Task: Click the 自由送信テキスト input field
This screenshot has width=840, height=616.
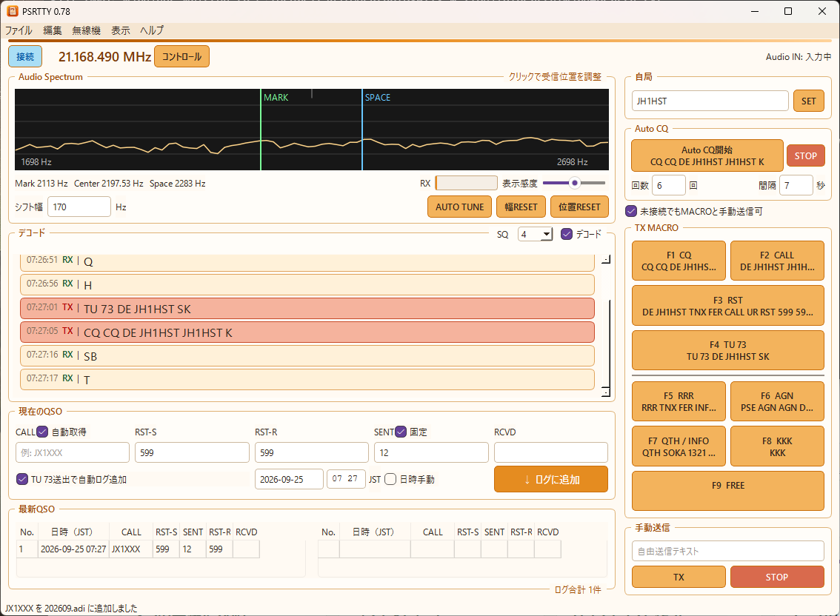Action: 728,551
